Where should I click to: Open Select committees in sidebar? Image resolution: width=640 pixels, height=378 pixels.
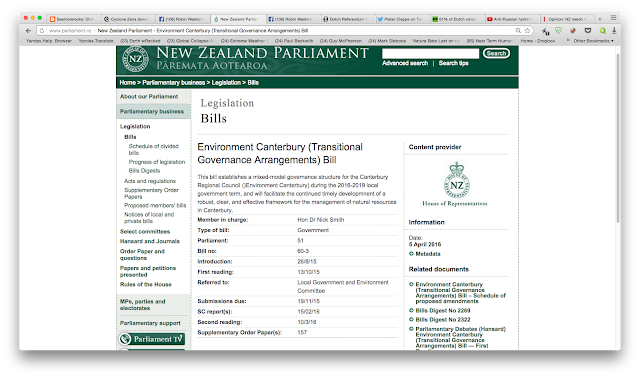(145, 231)
